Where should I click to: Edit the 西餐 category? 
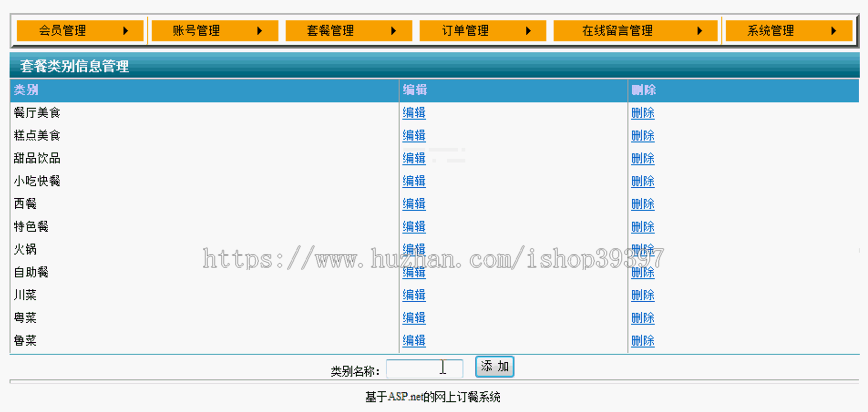click(414, 204)
